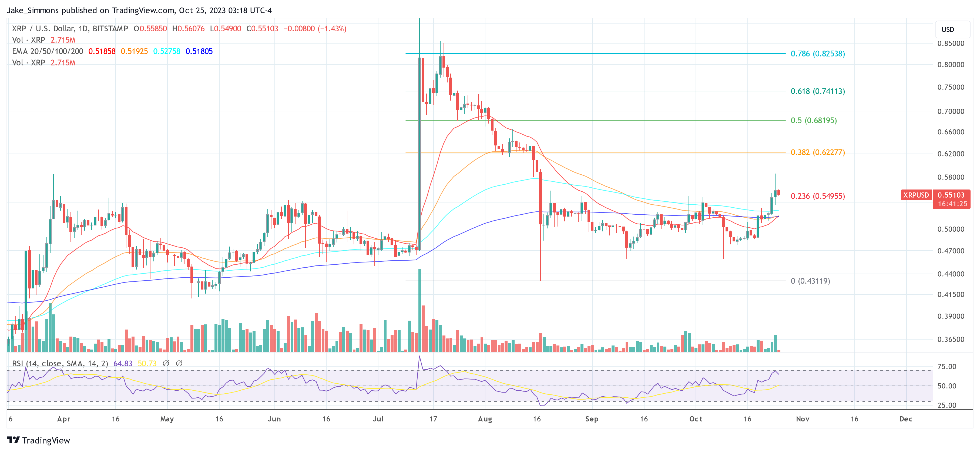Click the 25.00 RSI axis label

tap(947, 406)
